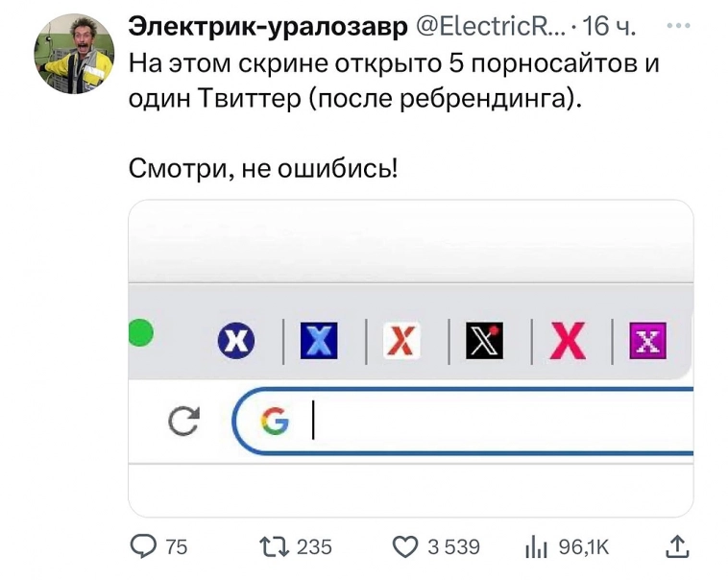Switch to the tab with red X on white favicon
728x580 pixels.
tap(401, 340)
